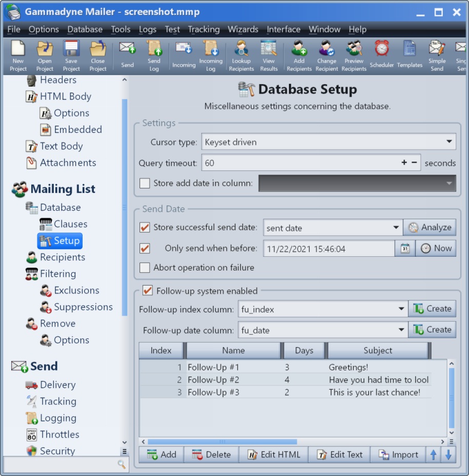
Task: Open the calendar picker for send date
Action: click(x=405, y=249)
